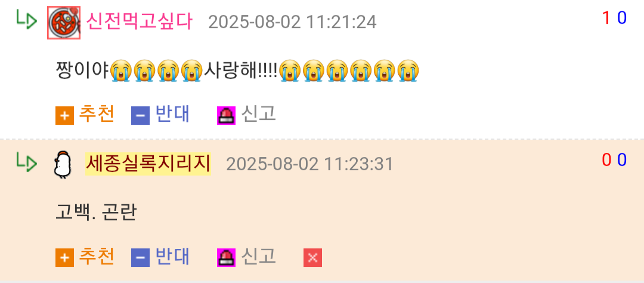This screenshot has width=644, height=283.
Task: Click 신고 text on first comment
Action: coord(258,114)
